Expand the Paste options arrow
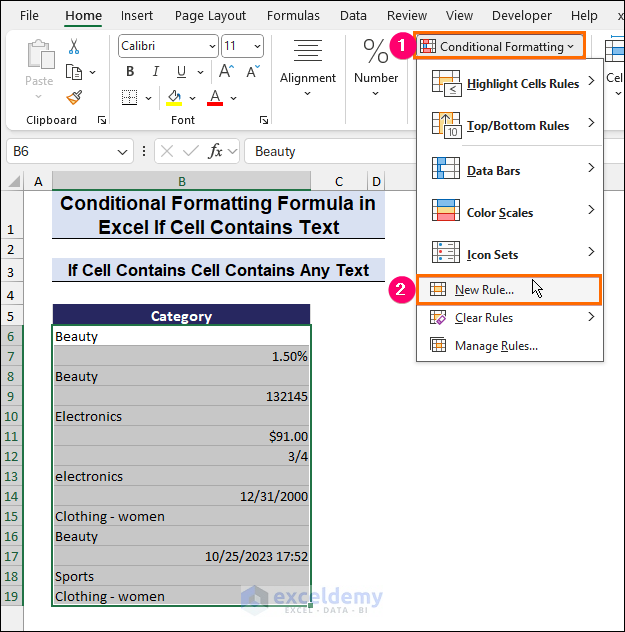Viewport: 625px width, 632px height. pyautogui.click(x=39, y=96)
